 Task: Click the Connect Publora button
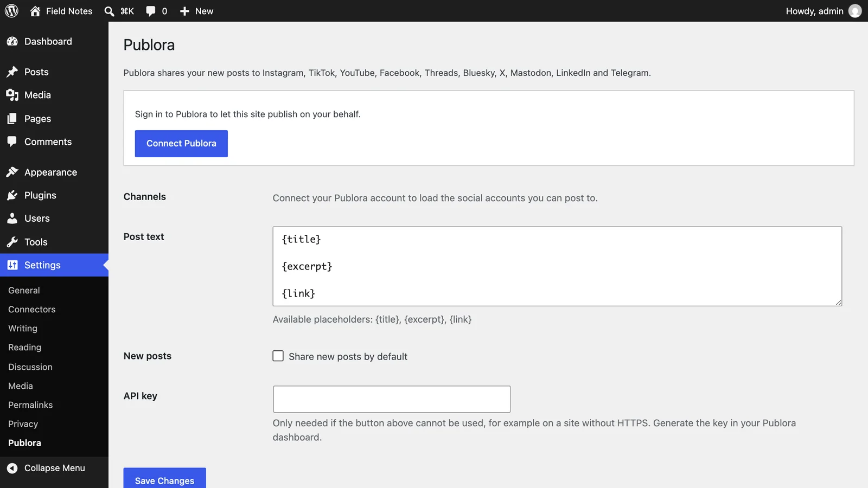181,143
